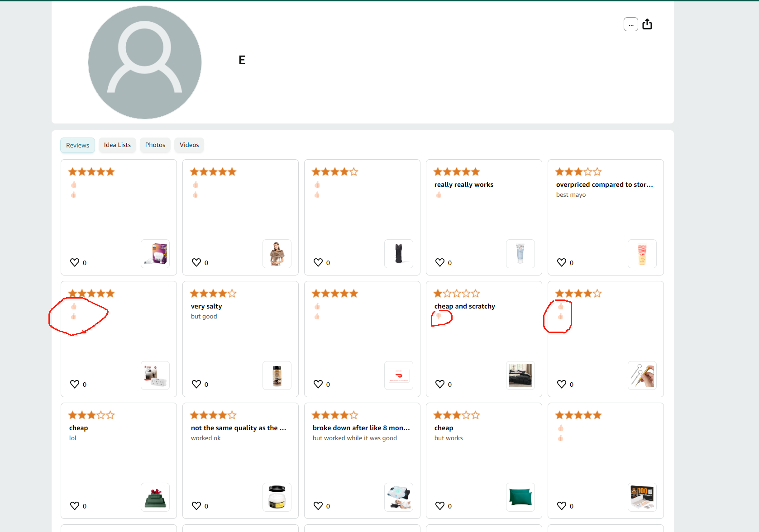
Task: Open the profile share icon
Action: tap(647, 24)
